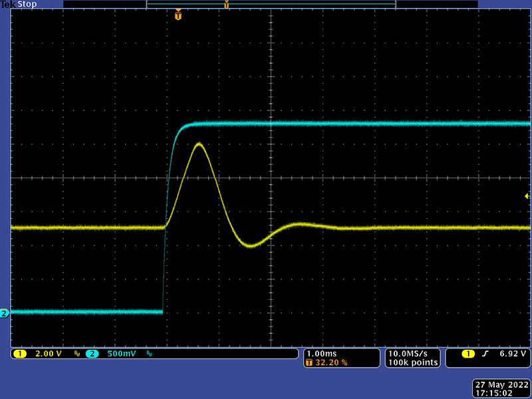
Task: Click the channel 1 bandwidth limit icon
Action: (x=76, y=354)
